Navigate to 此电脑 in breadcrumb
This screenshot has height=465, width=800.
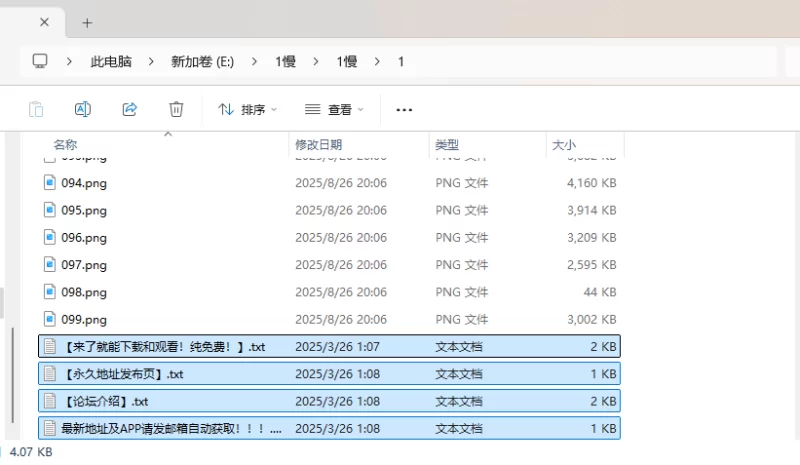111,62
